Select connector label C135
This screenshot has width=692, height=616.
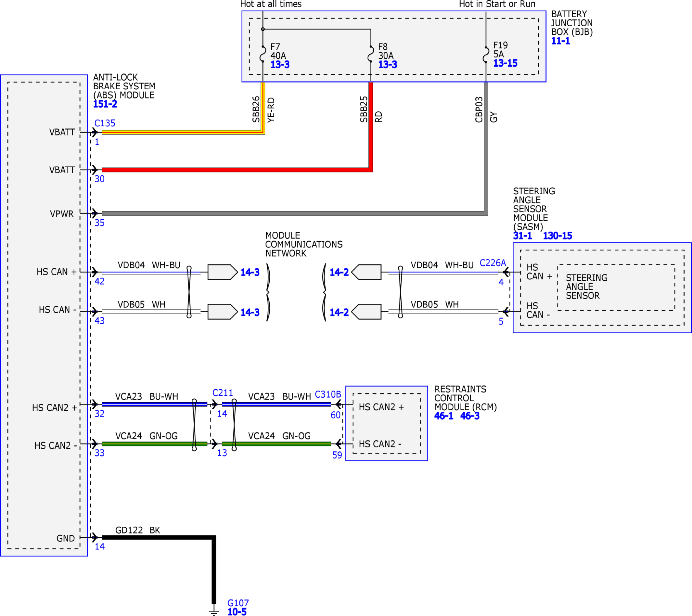pyautogui.click(x=105, y=123)
